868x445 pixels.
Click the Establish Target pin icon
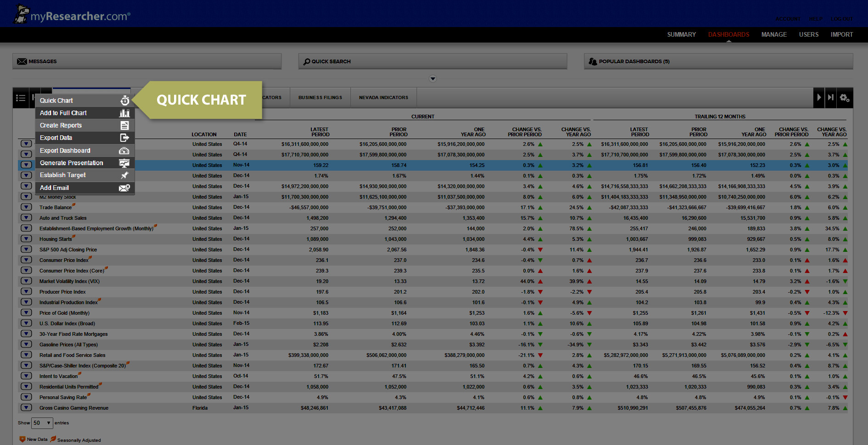124,175
